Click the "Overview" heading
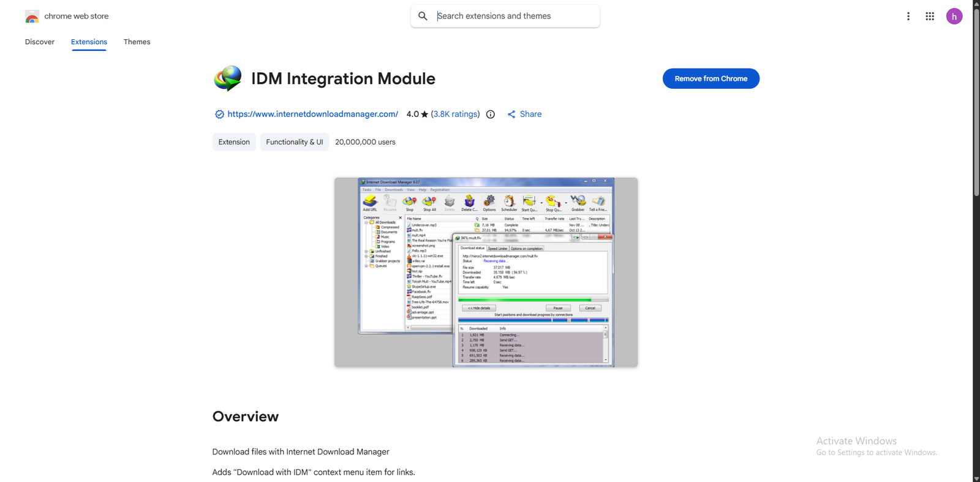This screenshot has height=482, width=980. pyautogui.click(x=246, y=416)
